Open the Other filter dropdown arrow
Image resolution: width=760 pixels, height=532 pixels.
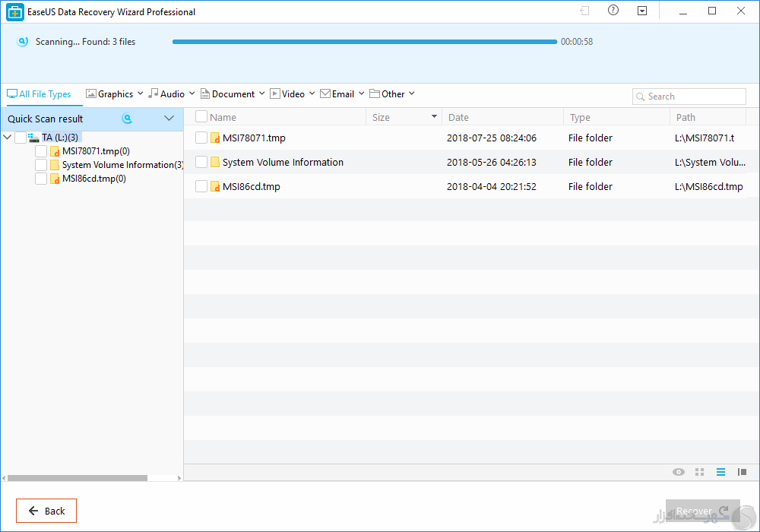coord(411,93)
